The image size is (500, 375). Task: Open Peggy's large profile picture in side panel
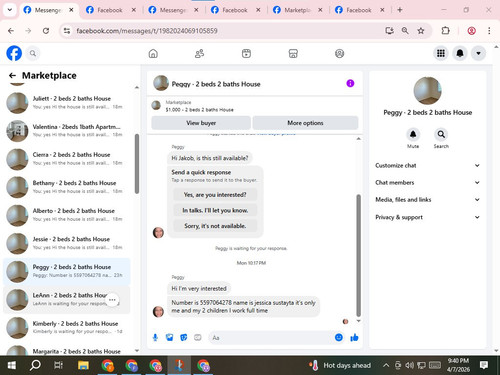pos(427,91)
